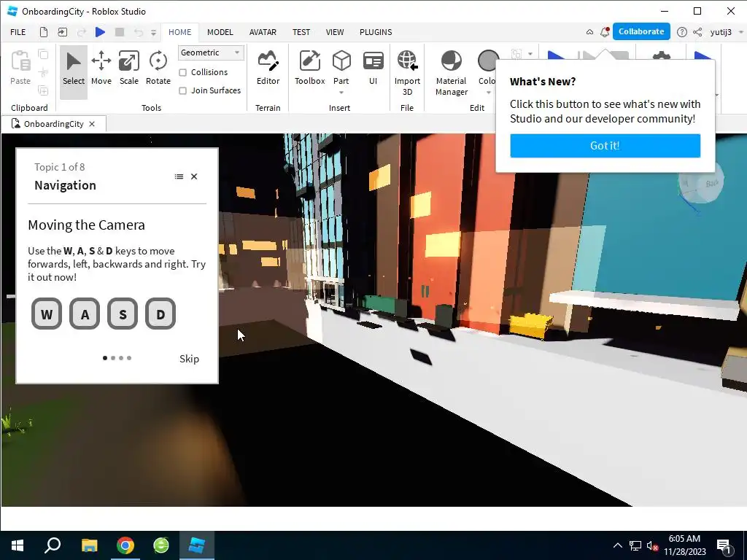Expand the Color picker dropdown arrow
Image resolution: width=747 pixels, height=560 pixels.
[x=488, y=93]
